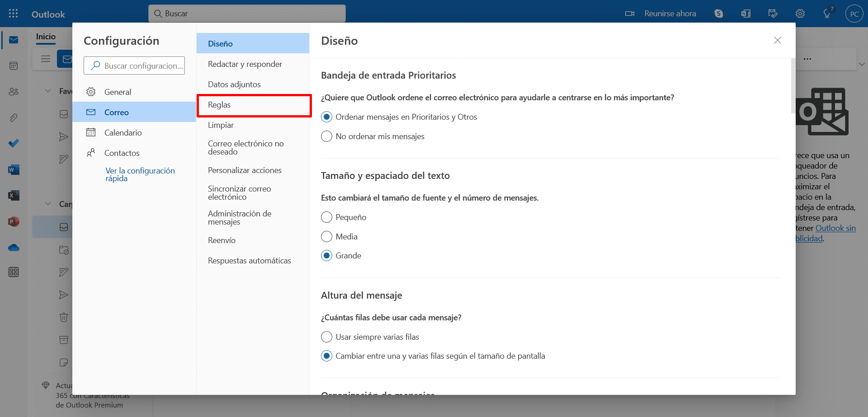Open the Files paperclip icon in left rail
Screen dimensions: 868x417
(14, 117)
